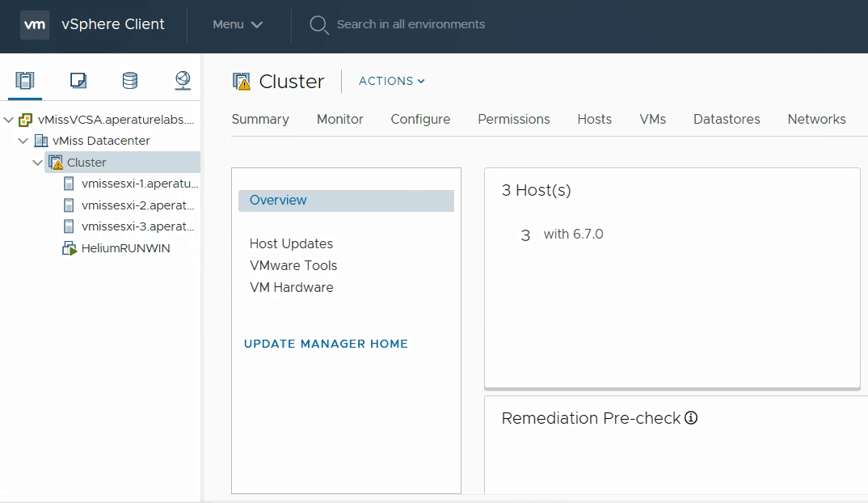Select Host Updates in side menu
The height and width of the screenshot is (503, 868).
tap(291, 243)
